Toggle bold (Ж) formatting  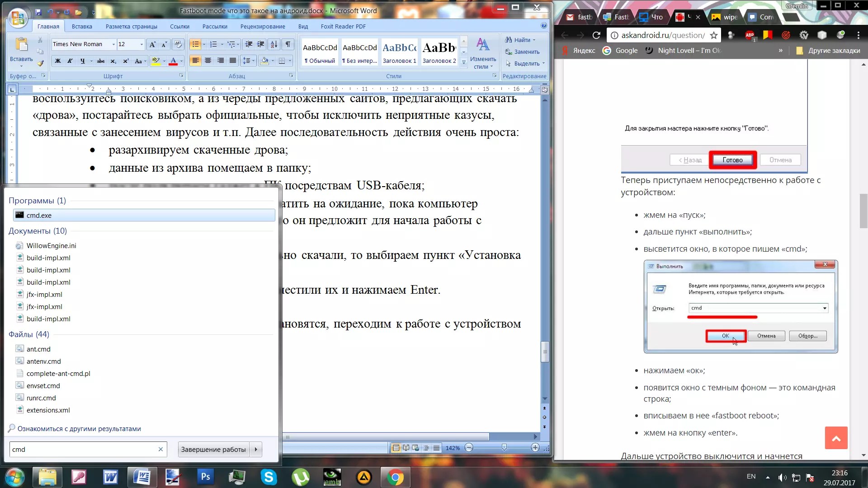click(x=58, y=61)
